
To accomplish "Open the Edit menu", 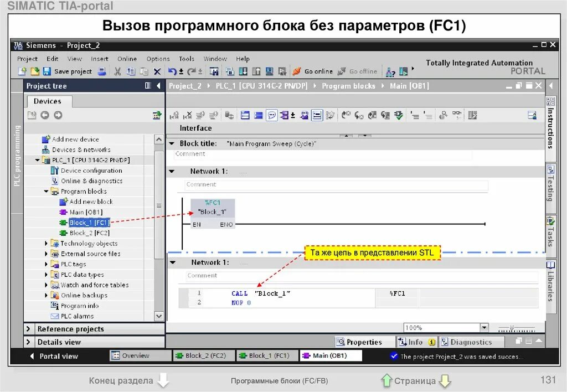I will pyautogui.click(x=53, y=59).
